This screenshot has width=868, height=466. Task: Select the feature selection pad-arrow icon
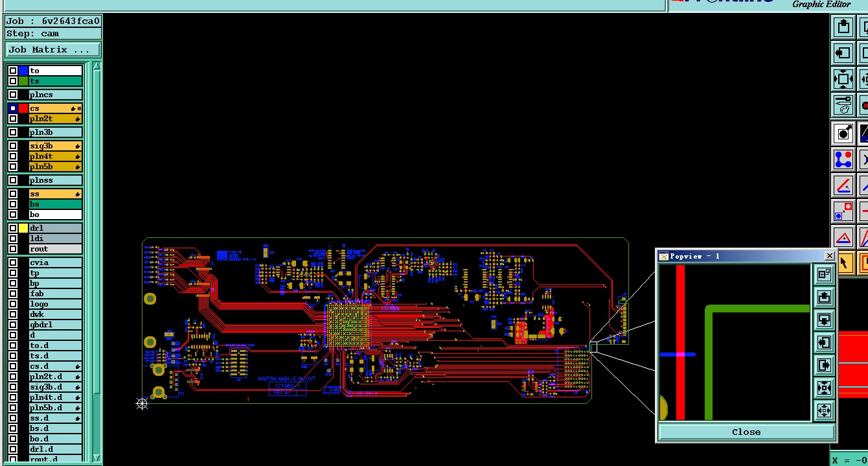click(843, 134)
